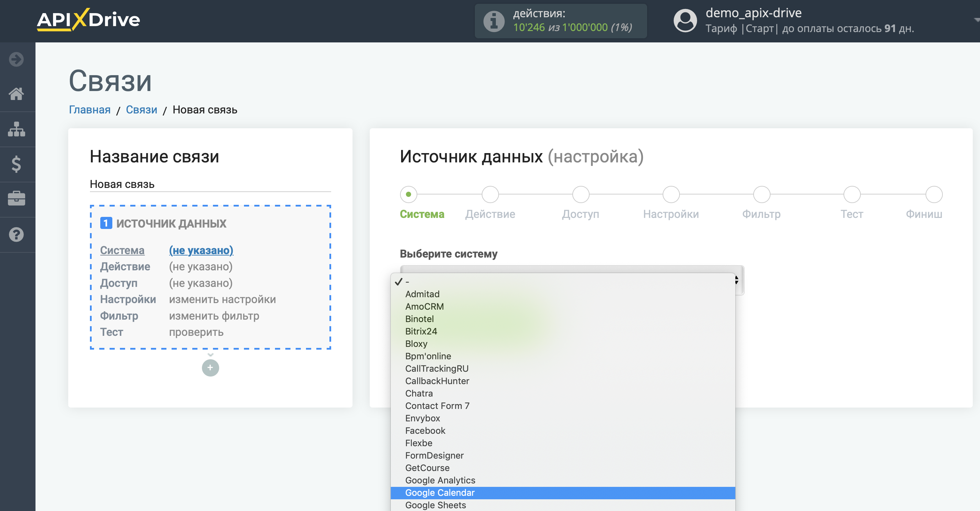
Task: Choose Contact Form 7 option
Action: click(x=563, y=406)
